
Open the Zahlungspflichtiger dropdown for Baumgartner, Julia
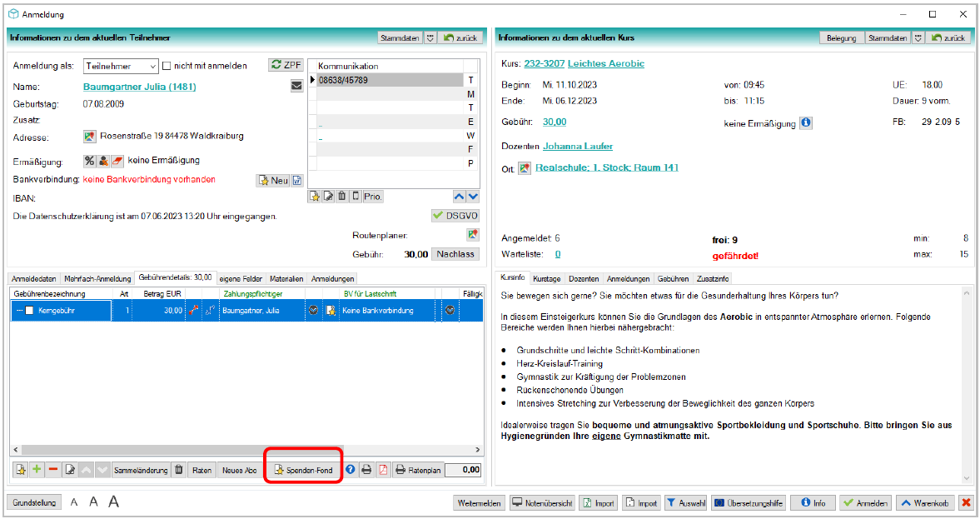click(314, 310)
